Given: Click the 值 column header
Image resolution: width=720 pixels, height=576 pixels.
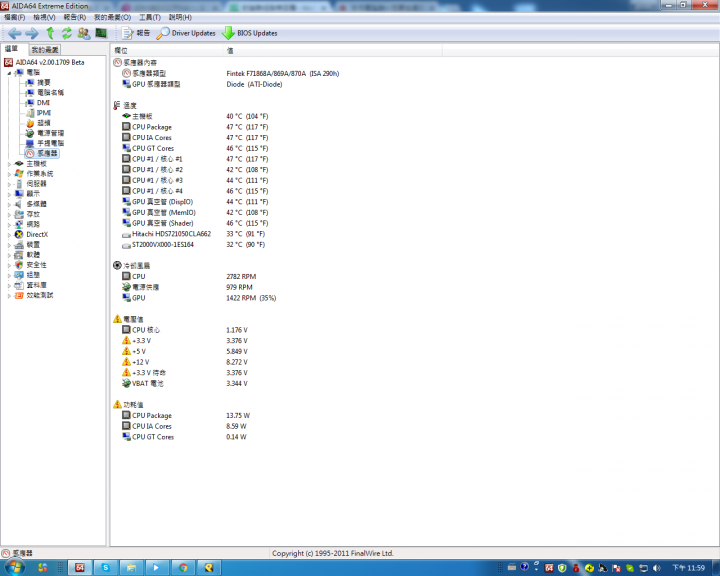Looking at the screenshot, I should click(333, 51).
